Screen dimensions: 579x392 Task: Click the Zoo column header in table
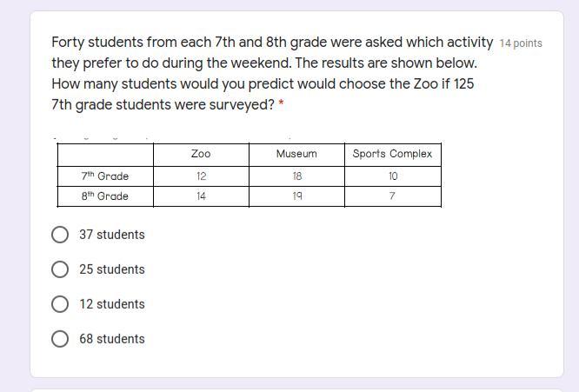tap(201, 154)
